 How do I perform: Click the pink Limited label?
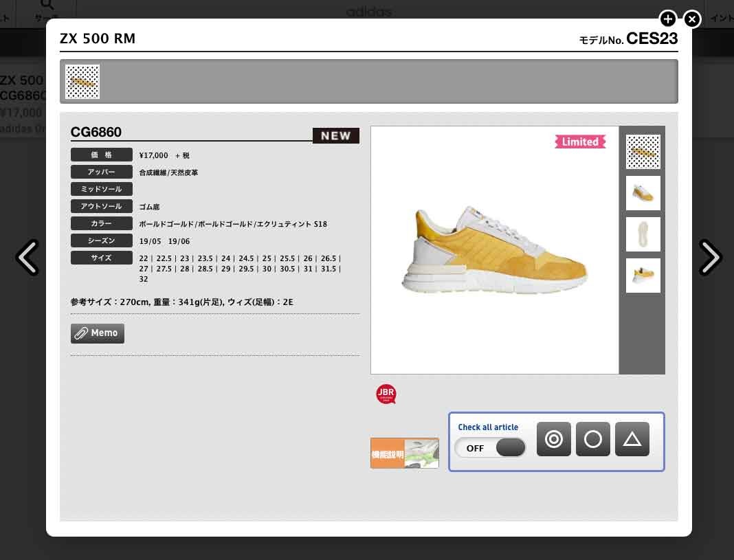click(580, 142)
